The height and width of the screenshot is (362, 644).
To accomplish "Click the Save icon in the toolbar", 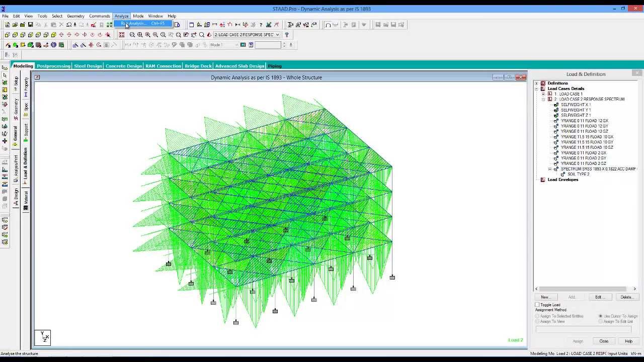I will click(30, 25).
